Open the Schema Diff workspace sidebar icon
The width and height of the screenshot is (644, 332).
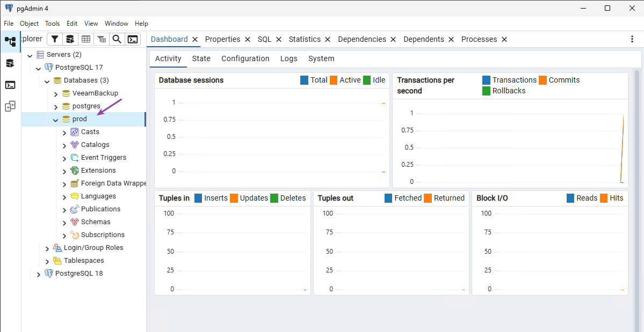click(10, 107)
